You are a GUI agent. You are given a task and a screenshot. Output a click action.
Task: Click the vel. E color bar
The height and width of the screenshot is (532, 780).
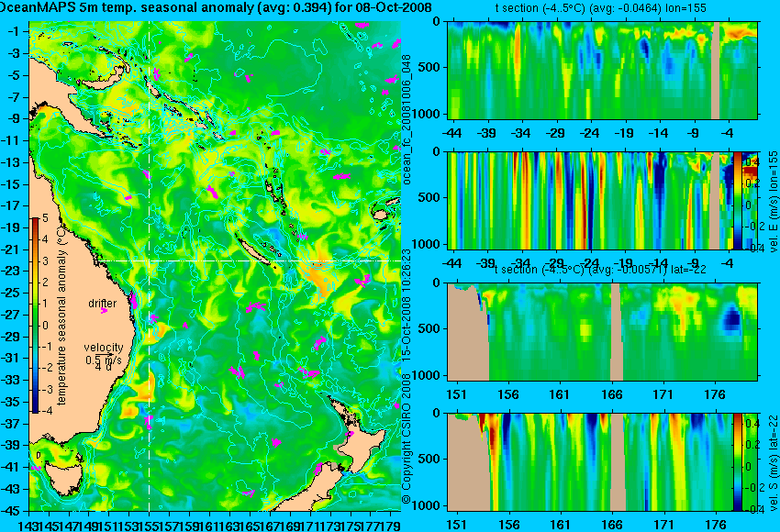[x=737, y=201]
